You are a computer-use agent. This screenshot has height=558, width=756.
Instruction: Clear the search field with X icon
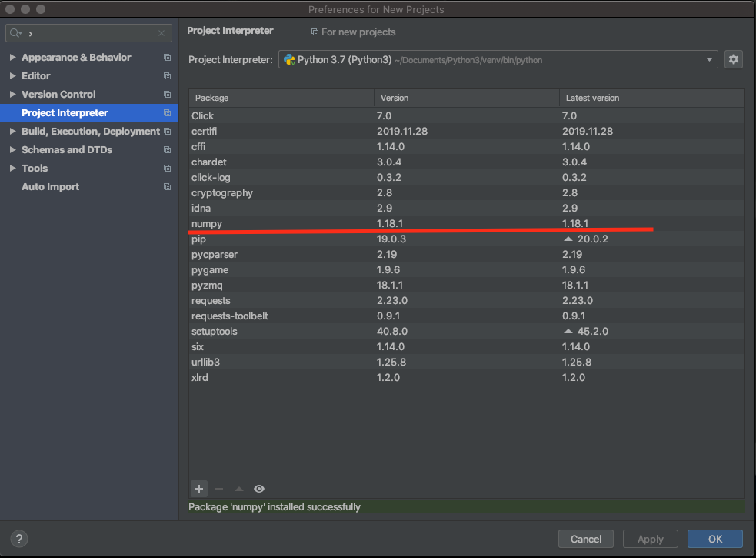pos(162,33)
